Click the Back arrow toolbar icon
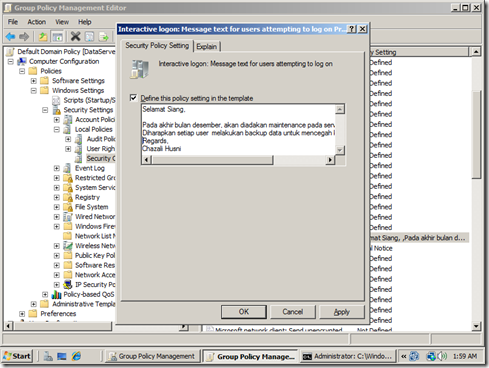The width and height of the screenshot is (489, 368). coord(11,36)
